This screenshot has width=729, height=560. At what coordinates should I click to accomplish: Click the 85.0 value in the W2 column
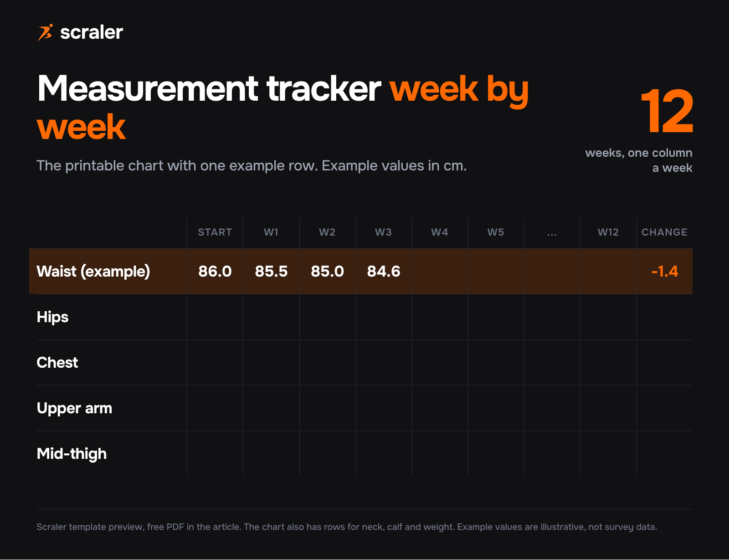(x=327, y=272)
